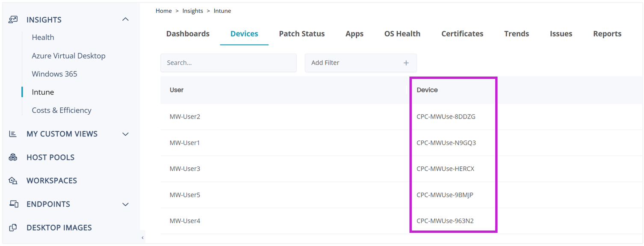Click the Search input field
This screenshot has width=644, height=246.
click(228, 63)
